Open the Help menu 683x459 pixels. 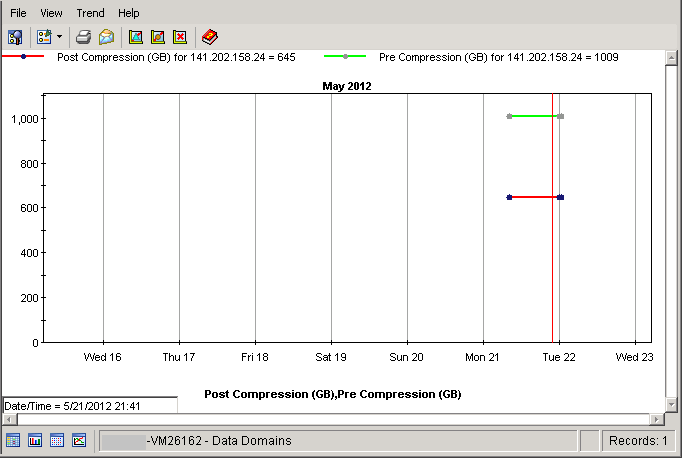(128, 13)
